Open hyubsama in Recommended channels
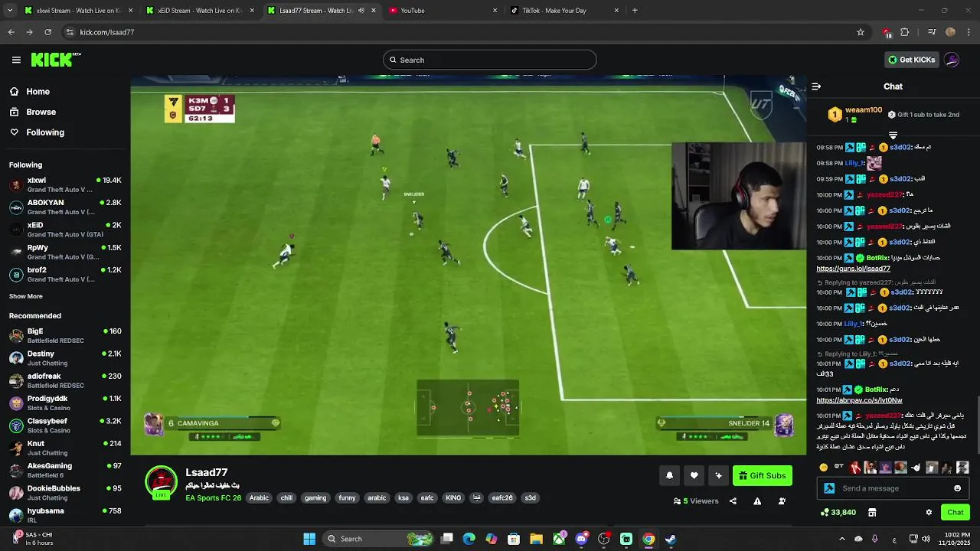Viewport: 980px width, 551px height. [x=65, y=515]
